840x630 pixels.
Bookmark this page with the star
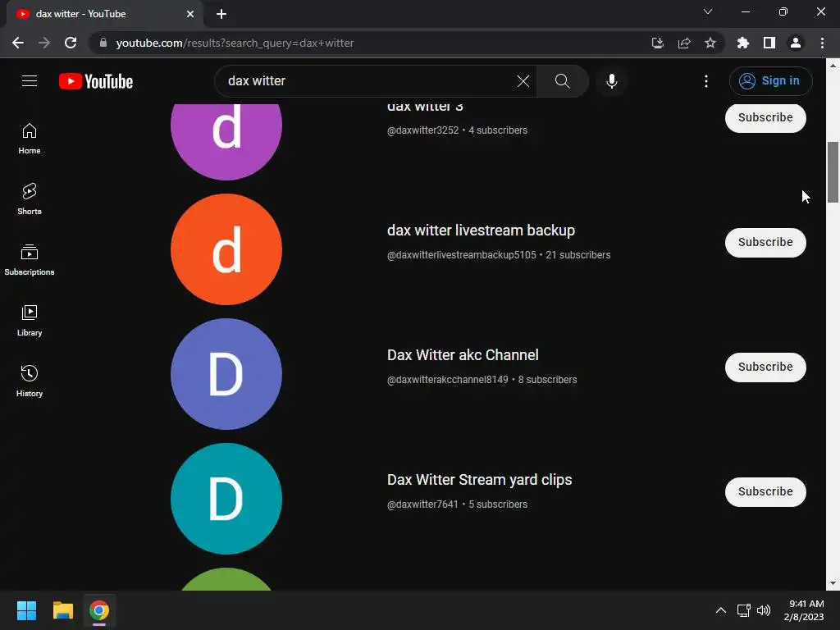click(710, 43)
